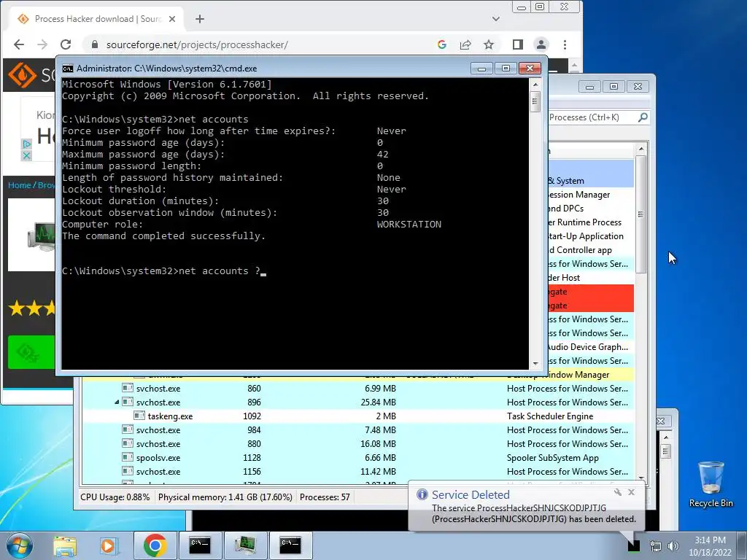Click the Task Scheduler Engine description
Image resolution: width=747 pixels, height=560 pixels.
pyautogui.click(x=550, y=416)
